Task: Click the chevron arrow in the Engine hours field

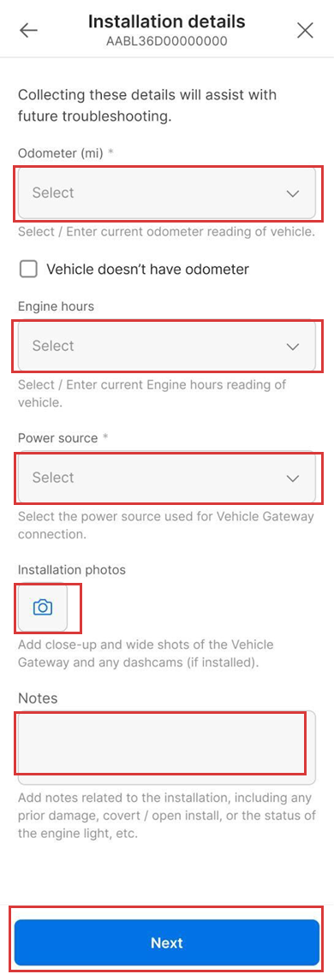Action: click(x=293, y=347)
